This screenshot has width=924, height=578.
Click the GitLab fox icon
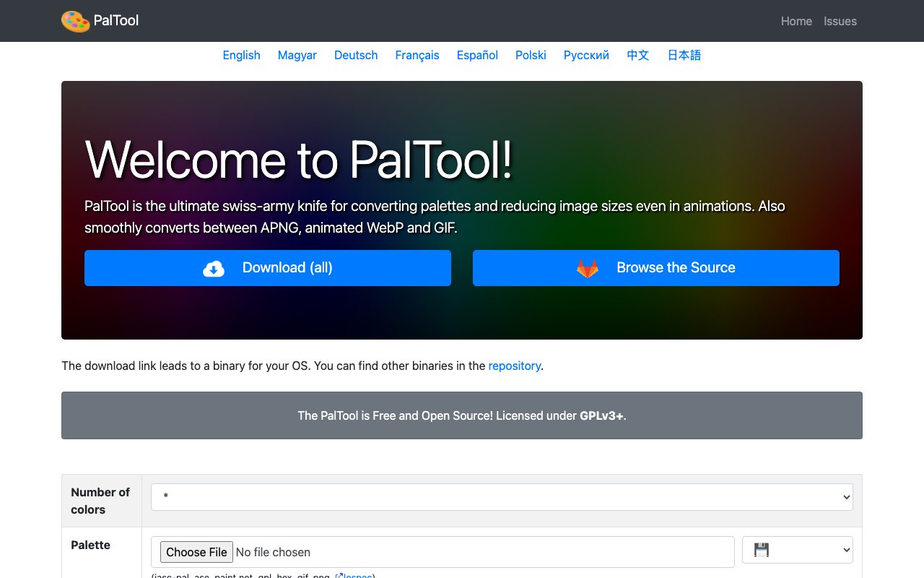[588, 268]
